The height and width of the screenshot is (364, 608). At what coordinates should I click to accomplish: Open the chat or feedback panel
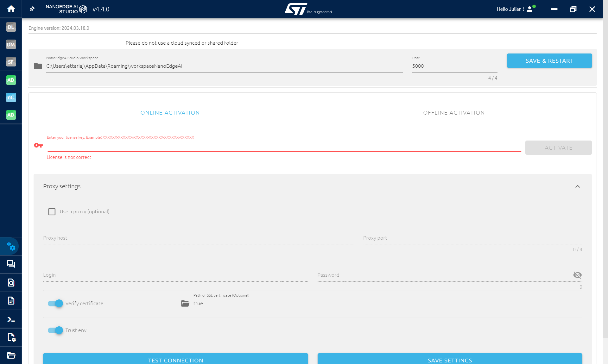pos(11,264)
